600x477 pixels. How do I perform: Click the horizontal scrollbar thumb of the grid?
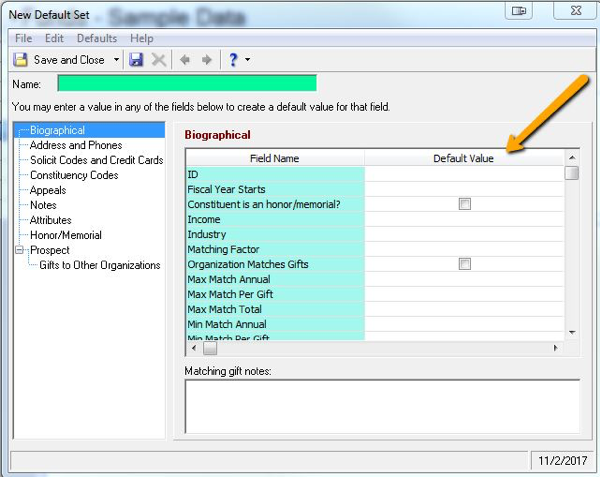coord(210,348)
